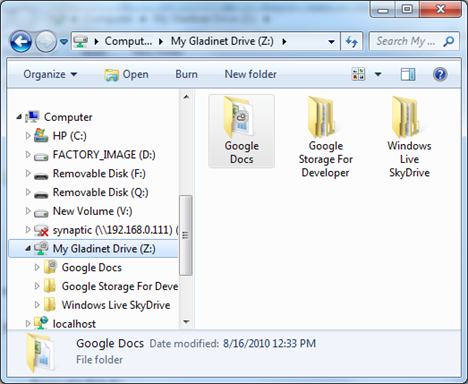The image size is (468, 384).
Task: Expand FACTORY_IMAGE (D:) node
Action: (28, 154)
